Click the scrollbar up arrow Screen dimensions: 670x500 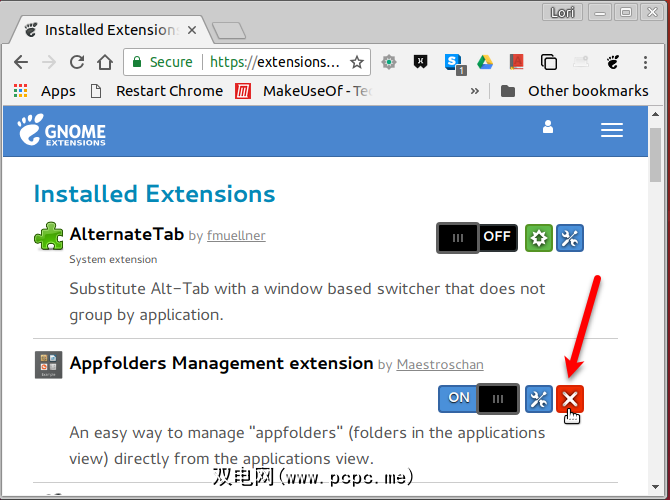[x=655, y=114]
